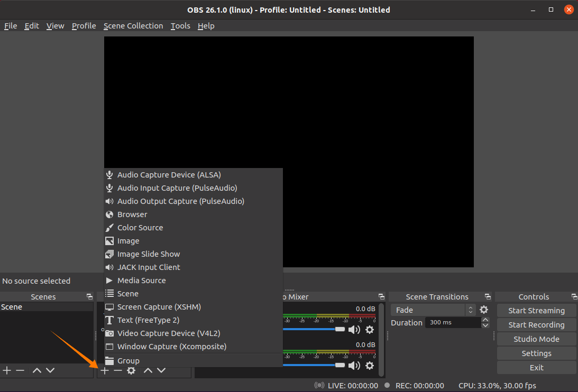Viewport: 578px width, 392px height.
Task: Mute the lower audio mixer channel
Action: [x=354, y=366]
